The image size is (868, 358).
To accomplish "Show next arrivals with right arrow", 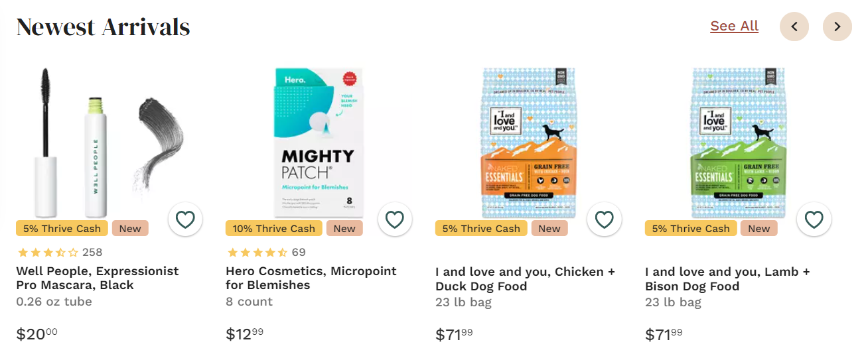I will 837,27.
